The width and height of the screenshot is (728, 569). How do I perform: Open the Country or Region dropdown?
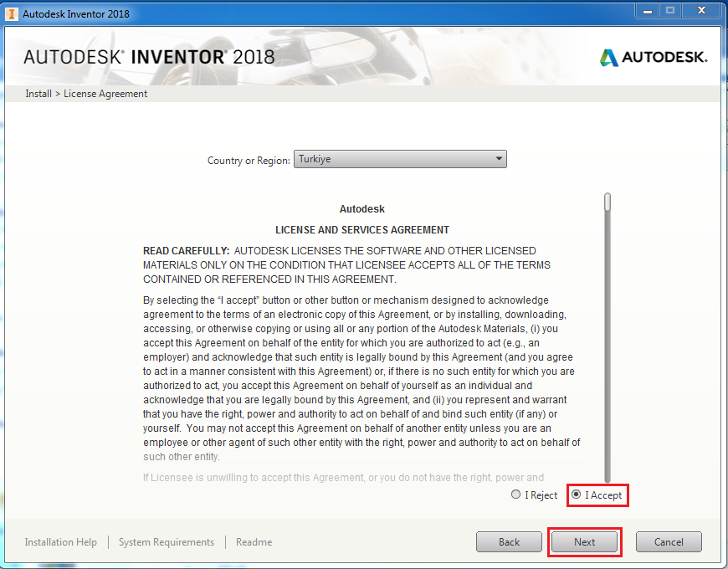tap(400, 159)
